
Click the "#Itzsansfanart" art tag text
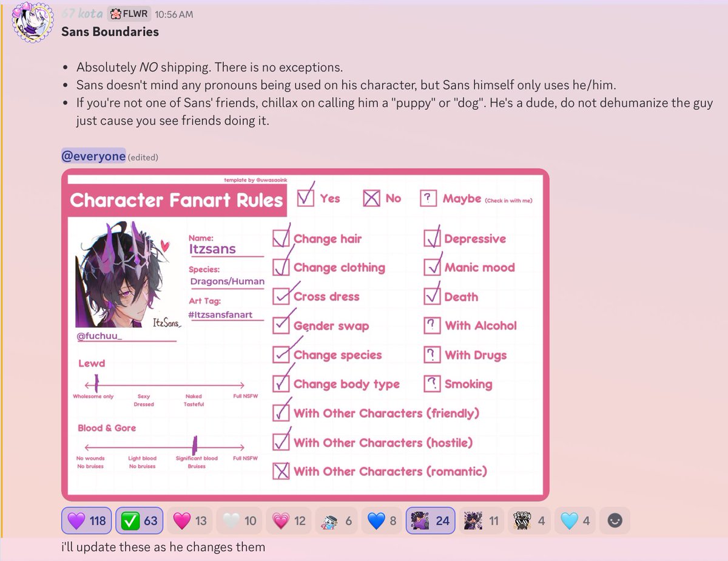(x=220, y=315)
